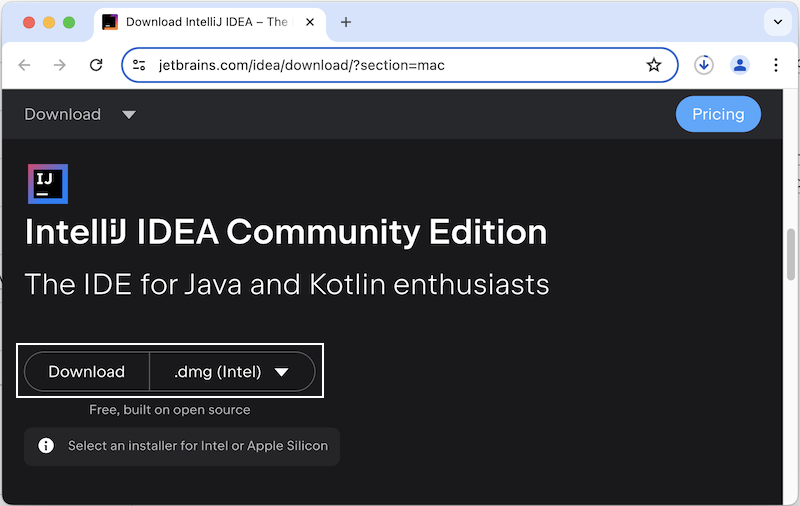Close the Download IntelliJ IDEA tab

(310, 22)
